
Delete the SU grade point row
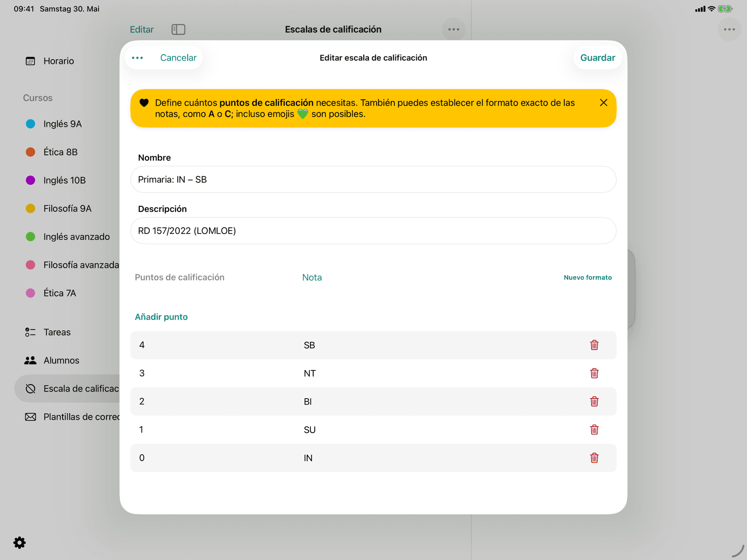tap(594, 430)
